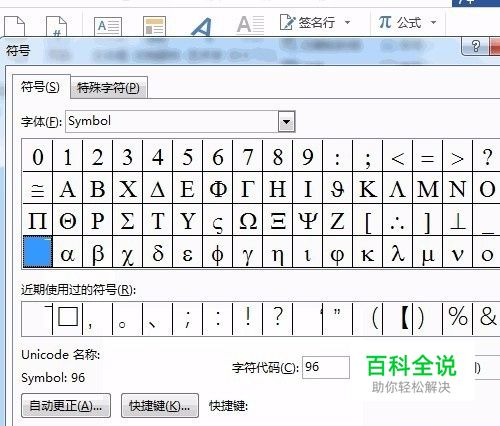Select the digit 0 symbol cell
This screenshot has width=500, height=426.
coord(38,157)
